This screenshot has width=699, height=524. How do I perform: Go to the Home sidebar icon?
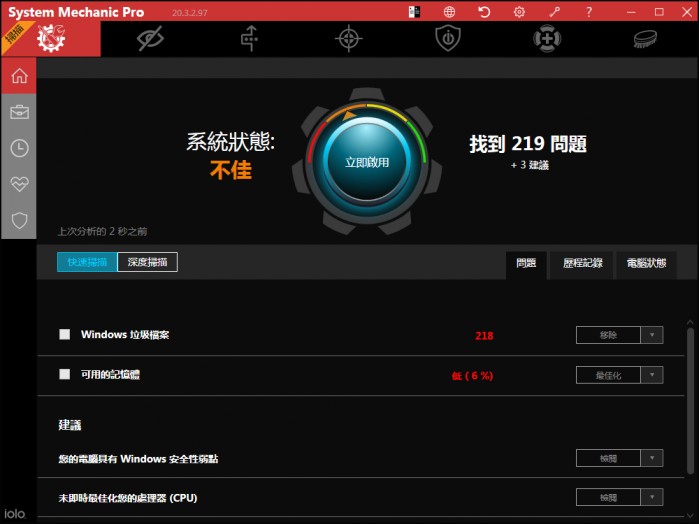19,76
